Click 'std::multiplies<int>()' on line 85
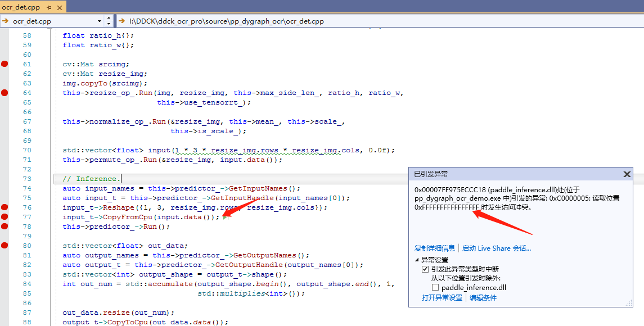 (x=249, y=293)
